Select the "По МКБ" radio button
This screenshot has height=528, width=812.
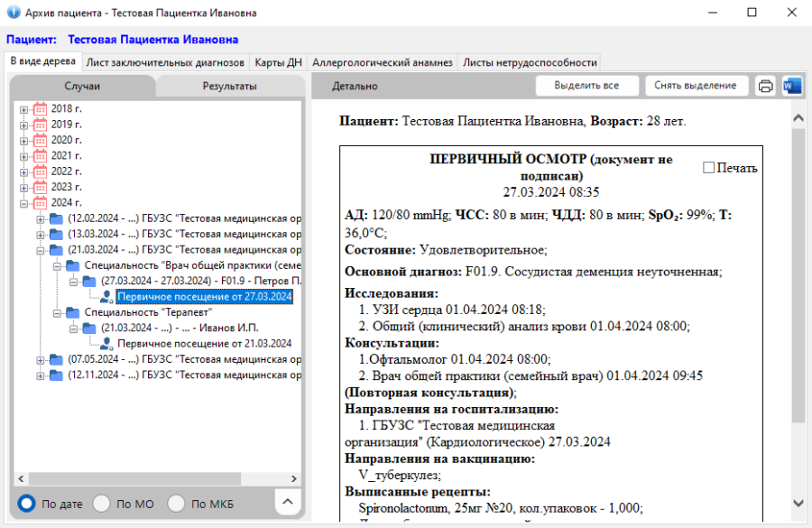pyautogui.click(x=176, y=503)
